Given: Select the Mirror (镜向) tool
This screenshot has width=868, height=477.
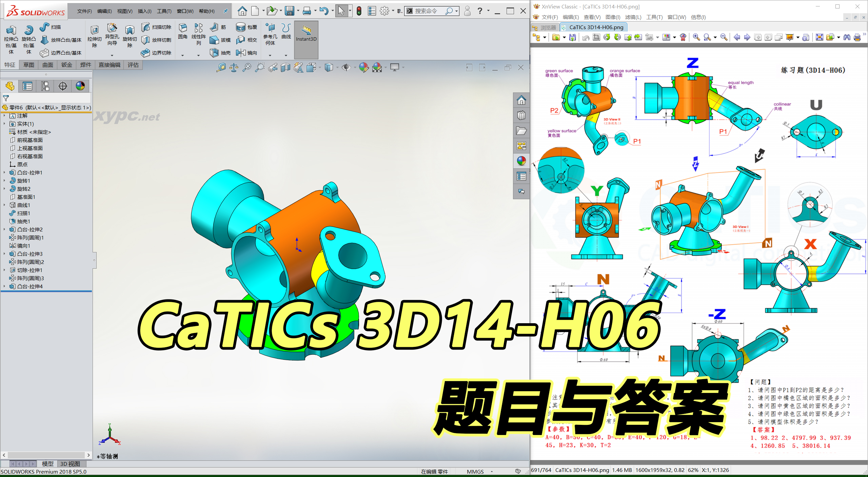Looking at the screenshot, I should [246, 53].
